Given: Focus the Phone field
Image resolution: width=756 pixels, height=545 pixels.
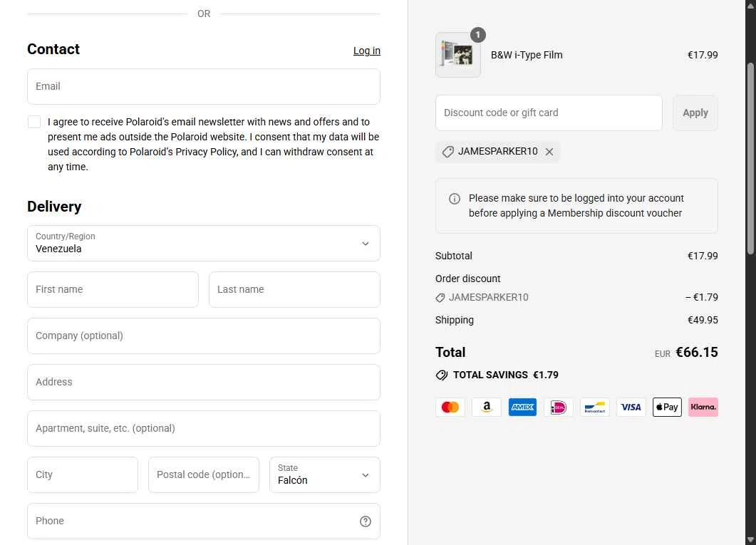Looking at the screenshot, I should (204, 521).
